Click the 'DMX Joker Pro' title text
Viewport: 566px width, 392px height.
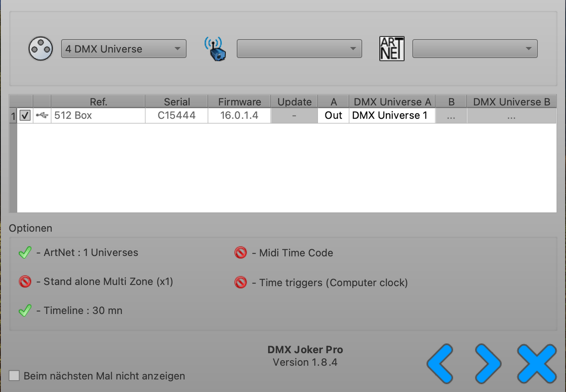click(x=305, y=350)
